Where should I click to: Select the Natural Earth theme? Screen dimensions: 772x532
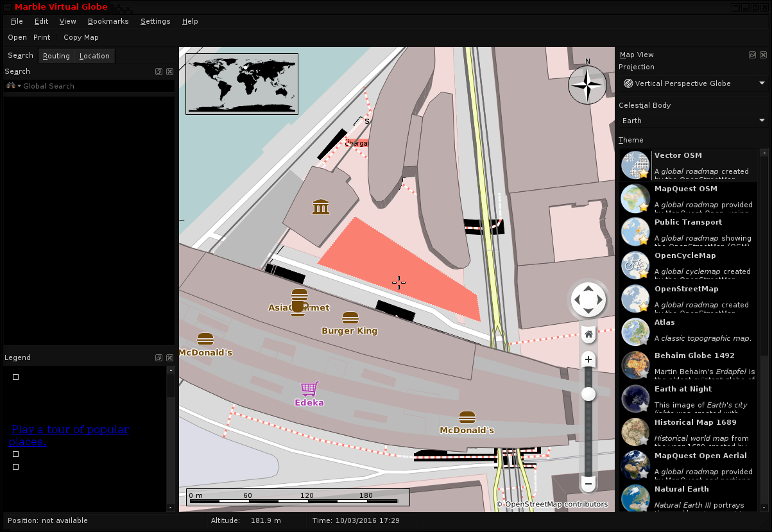689,497
